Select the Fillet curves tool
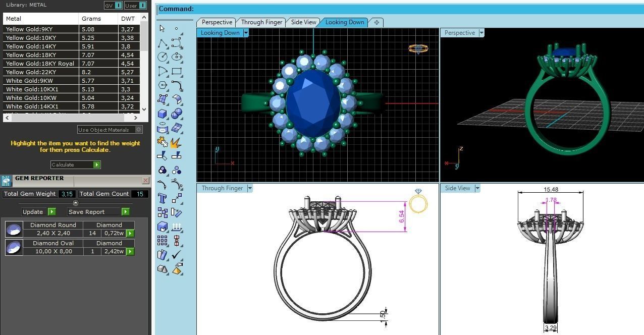 176,85
